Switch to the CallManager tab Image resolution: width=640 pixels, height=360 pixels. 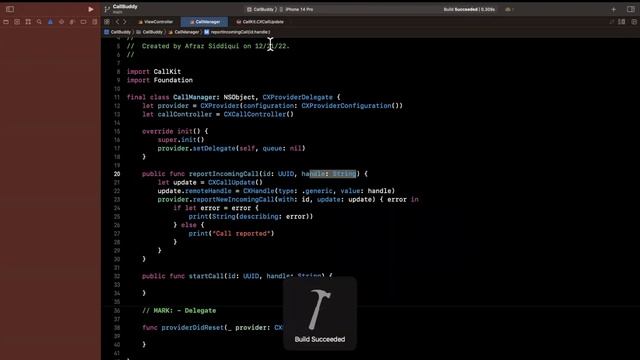(x=204, y=22)
